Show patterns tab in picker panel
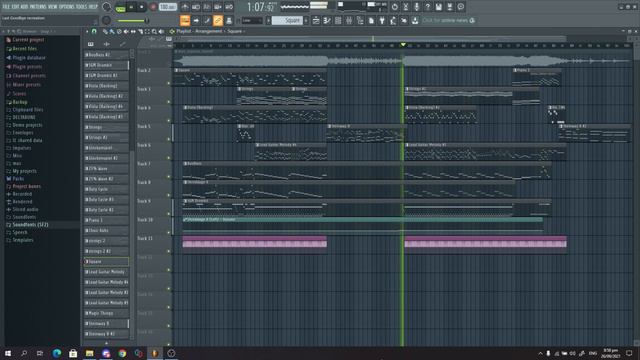Image resolution: width=640 pixels, height=360 pixels. tap(91, 44)
